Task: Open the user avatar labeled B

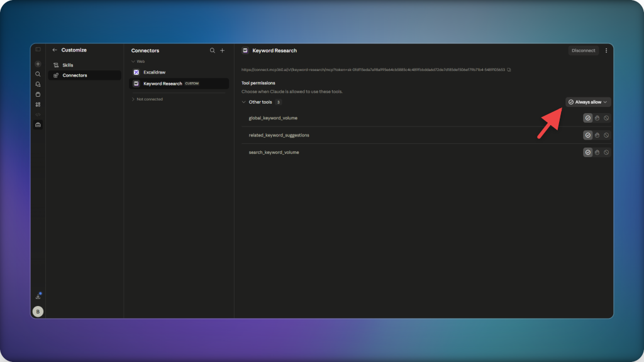Action: coord(38,312)
